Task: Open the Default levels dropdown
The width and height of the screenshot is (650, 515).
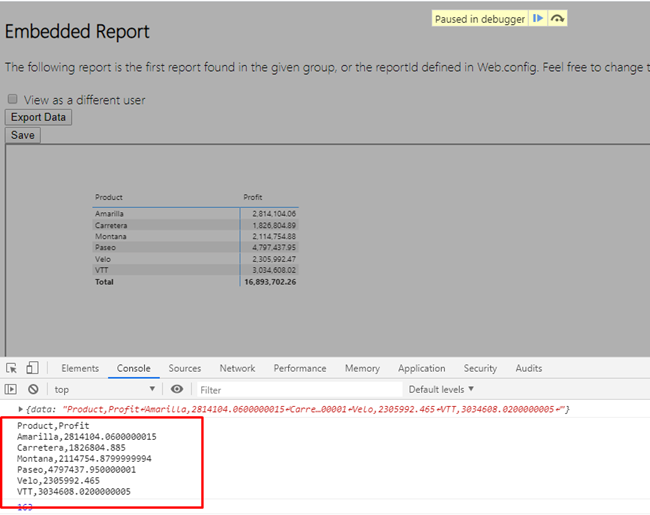Action: click(441, 389)
